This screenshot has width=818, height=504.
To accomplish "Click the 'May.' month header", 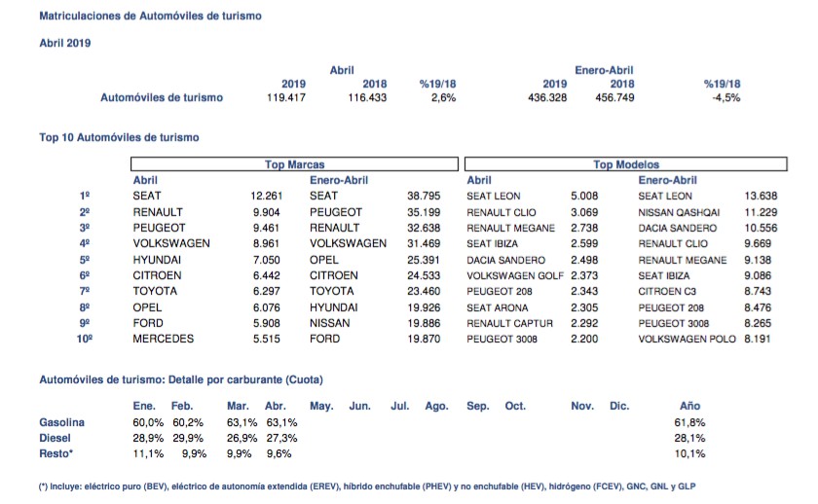I will pyautogui.click(x=321, y=406).
